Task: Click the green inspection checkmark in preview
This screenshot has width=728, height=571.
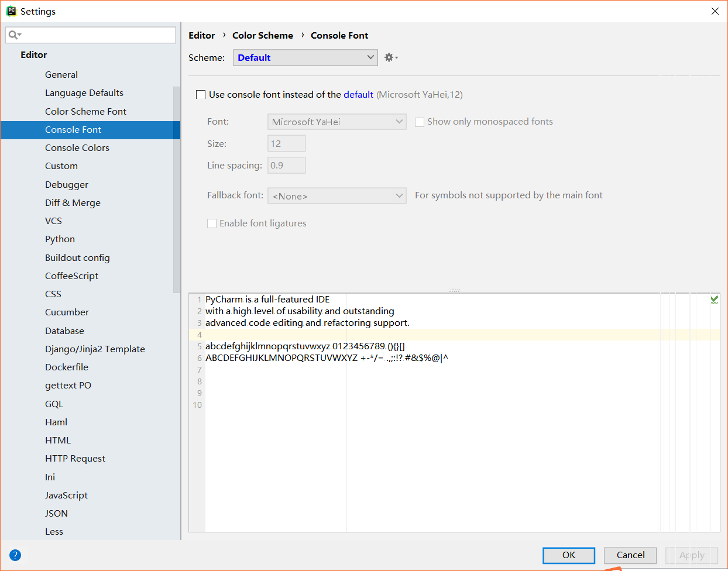Action: (714, 299)
